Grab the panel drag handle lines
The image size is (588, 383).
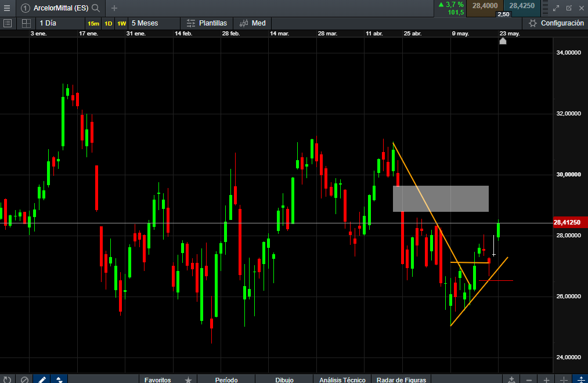(545, 8)
